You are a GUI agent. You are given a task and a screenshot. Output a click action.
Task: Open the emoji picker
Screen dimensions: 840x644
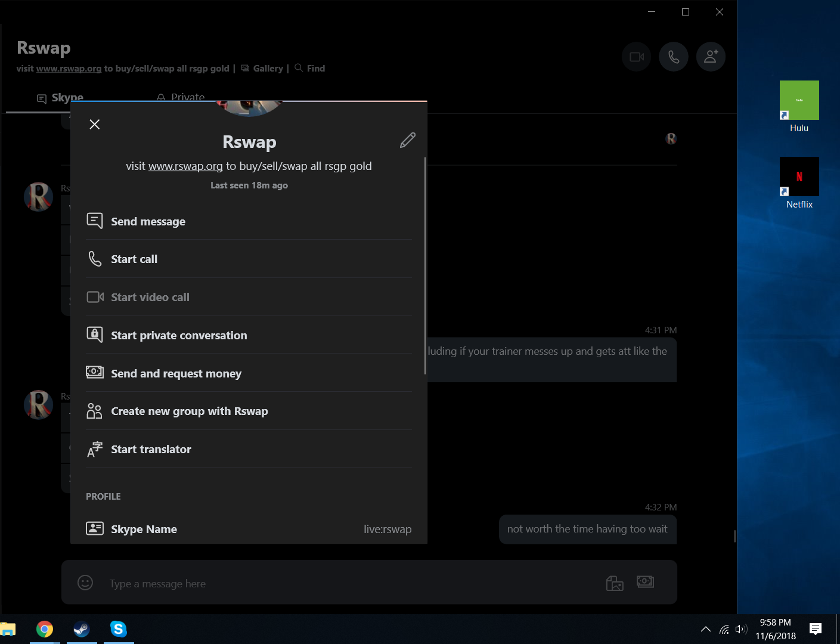point(85,583)
